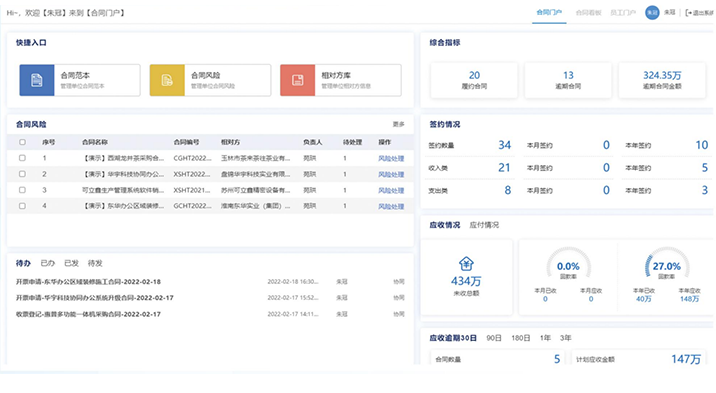Click the 待处理 column header

pyautogui.click(x=353, y=142)
